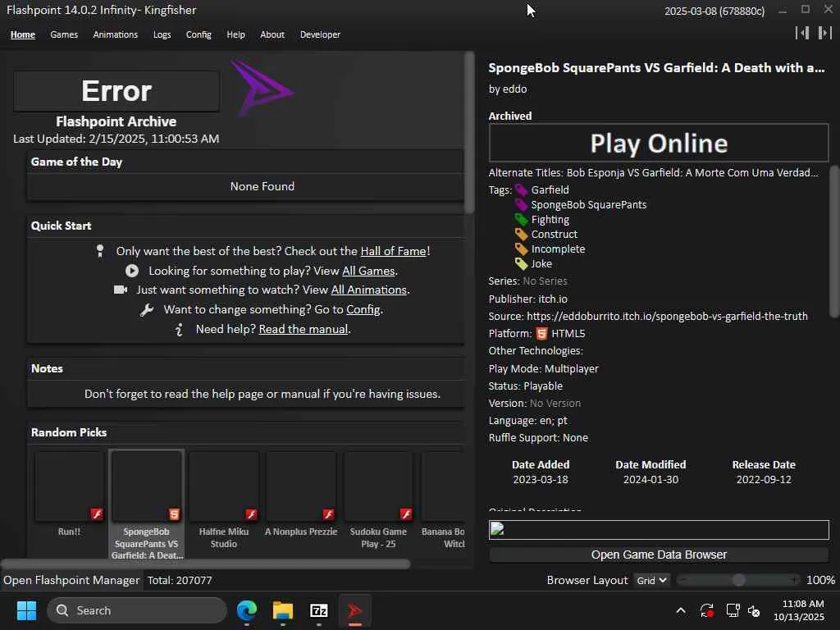The height and width of the screenshot is (630, 840).
Task: Click the Play Online button
Action: tap(659, 143)
